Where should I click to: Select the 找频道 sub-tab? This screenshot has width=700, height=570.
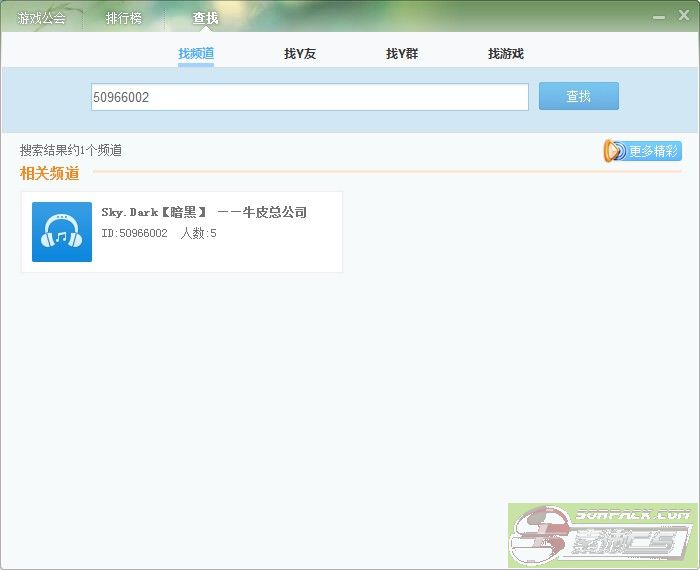(x=196, y=53)
